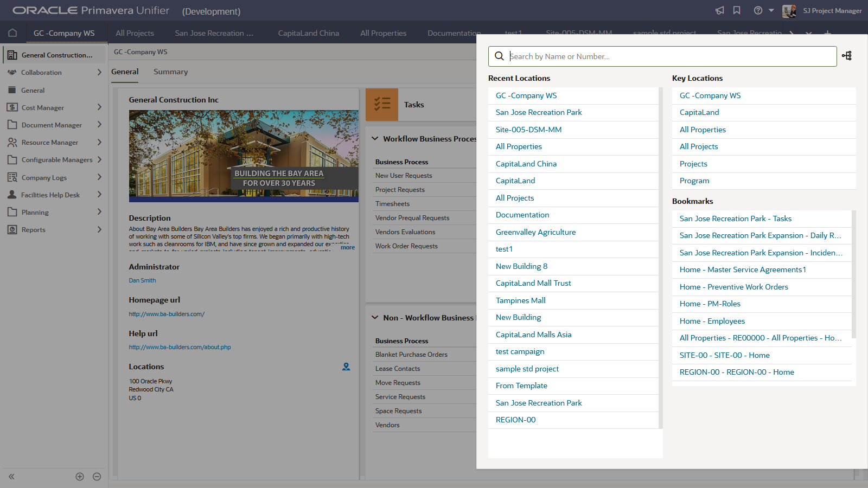Expand the Collaboration node chevron

[99, 72]
